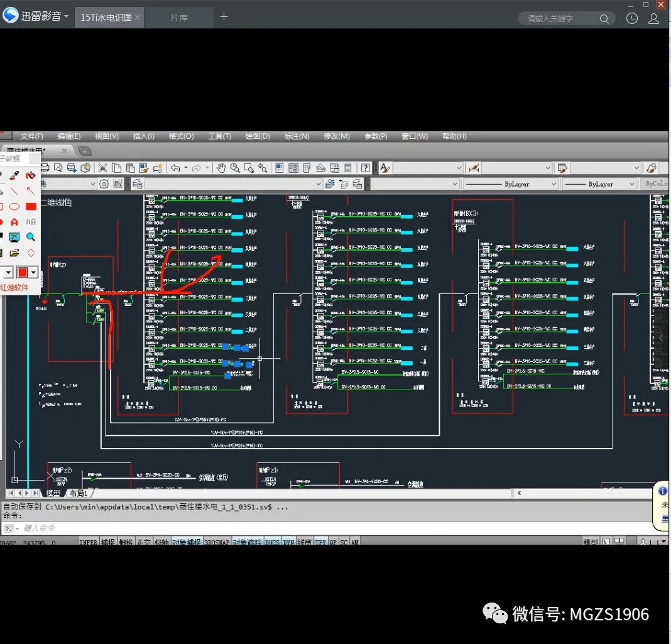The width and height of the screenshot is (671, 644).
Task: Activate the Pan hand tool
Action: [x=221, y=168]
